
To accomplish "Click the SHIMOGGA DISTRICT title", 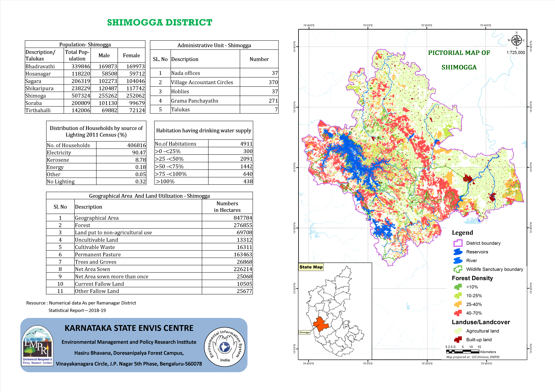I will (x=160, y=22).
